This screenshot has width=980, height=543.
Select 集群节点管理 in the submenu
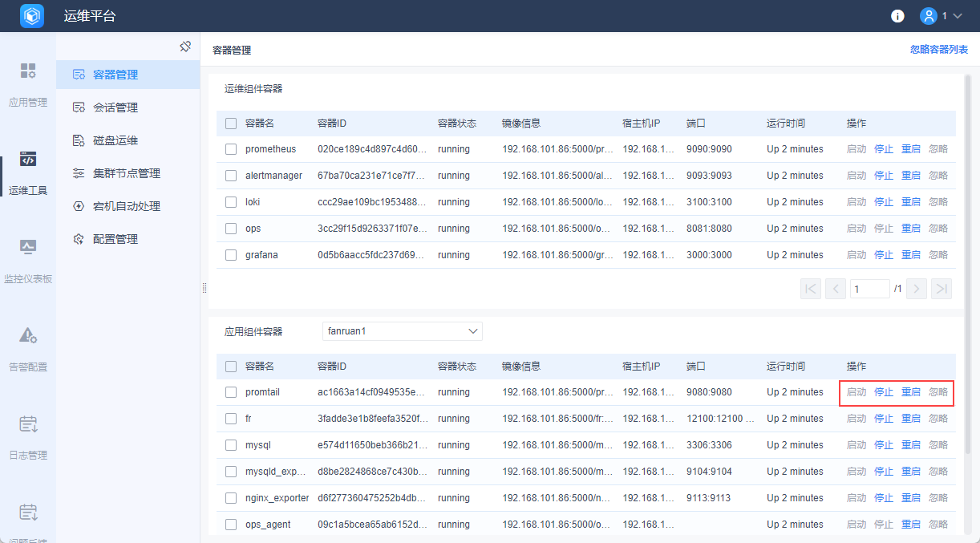(x=127, y=173)
